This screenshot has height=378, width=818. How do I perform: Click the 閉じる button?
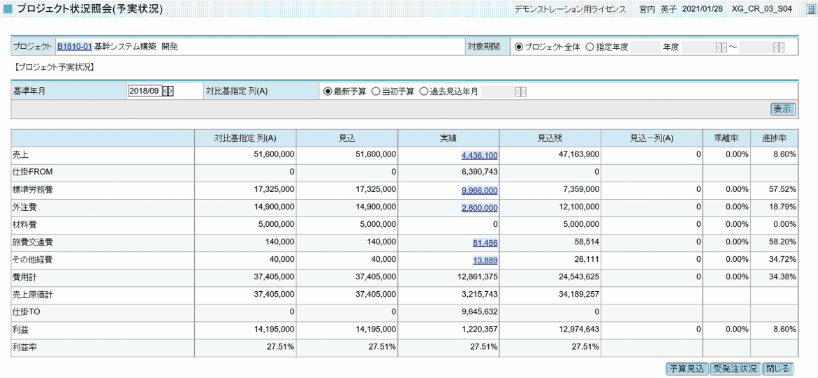(x=778, y=369)
